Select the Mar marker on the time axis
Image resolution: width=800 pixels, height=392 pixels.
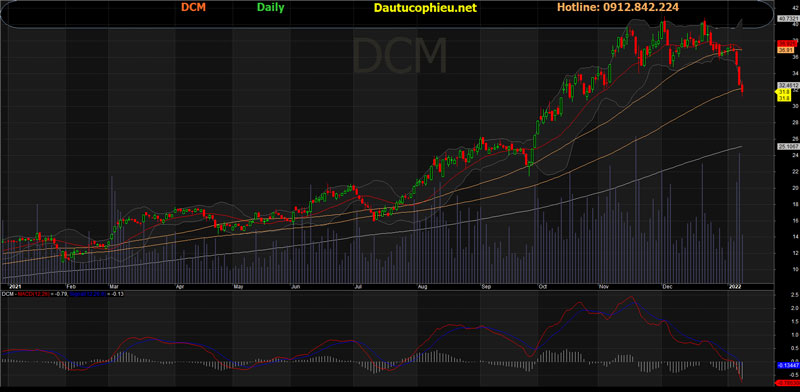[114, 287]
